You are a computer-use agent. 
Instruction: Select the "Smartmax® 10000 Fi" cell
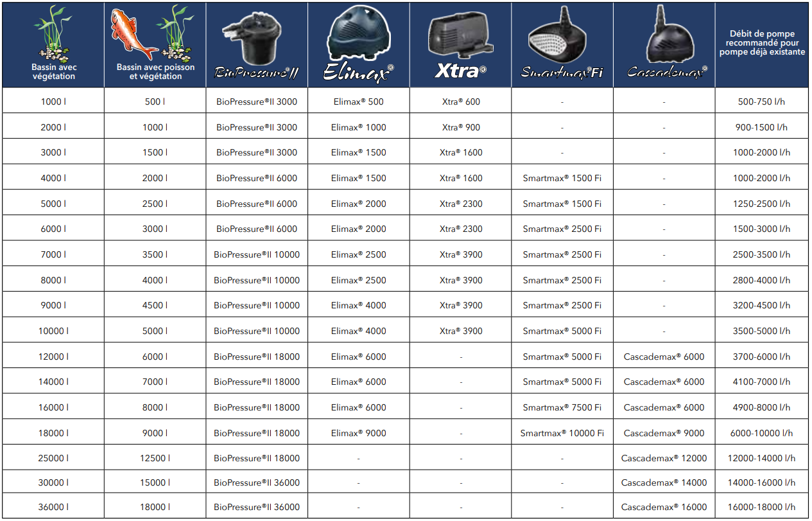point(562,433)
